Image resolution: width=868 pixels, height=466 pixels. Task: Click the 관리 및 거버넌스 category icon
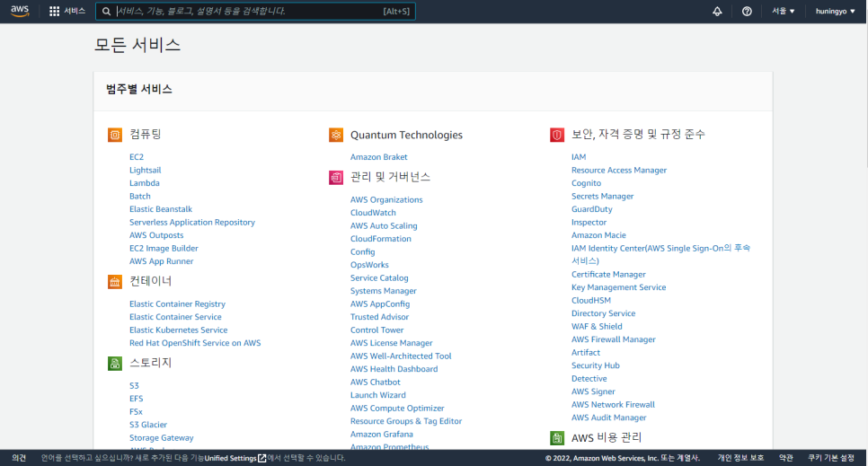[336, 177]
